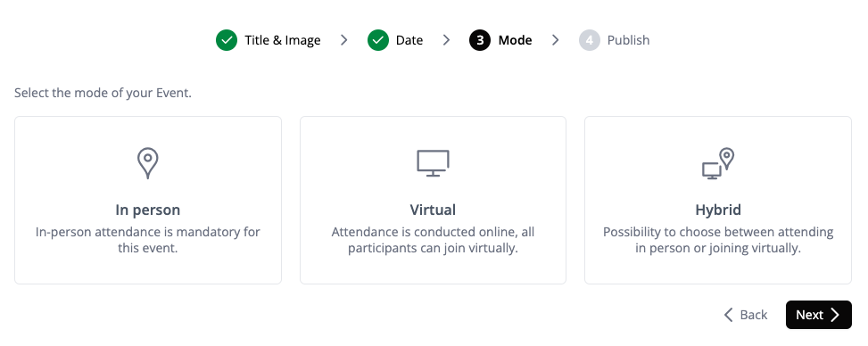Screen dimensions: 868x346
Task: Click the grey step 4 circle
Action: (590, 40)
